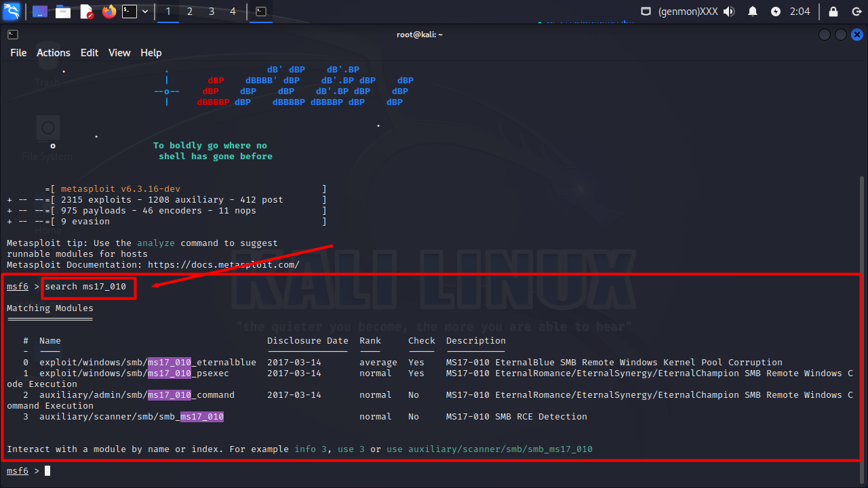The height and width of the screenshot is (488, 868).
Task: Open the power manager icon
Action: (776, 12)
